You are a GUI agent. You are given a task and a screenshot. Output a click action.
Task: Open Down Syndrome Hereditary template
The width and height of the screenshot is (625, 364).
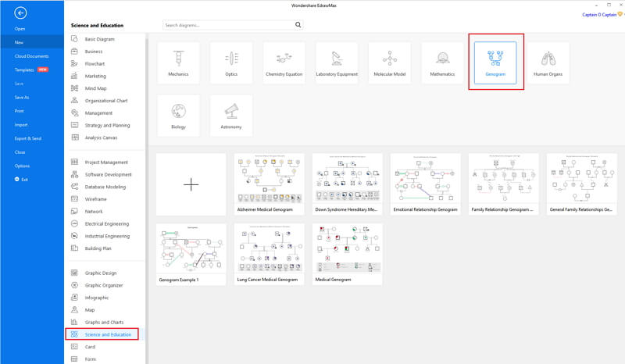coord(347,184)
